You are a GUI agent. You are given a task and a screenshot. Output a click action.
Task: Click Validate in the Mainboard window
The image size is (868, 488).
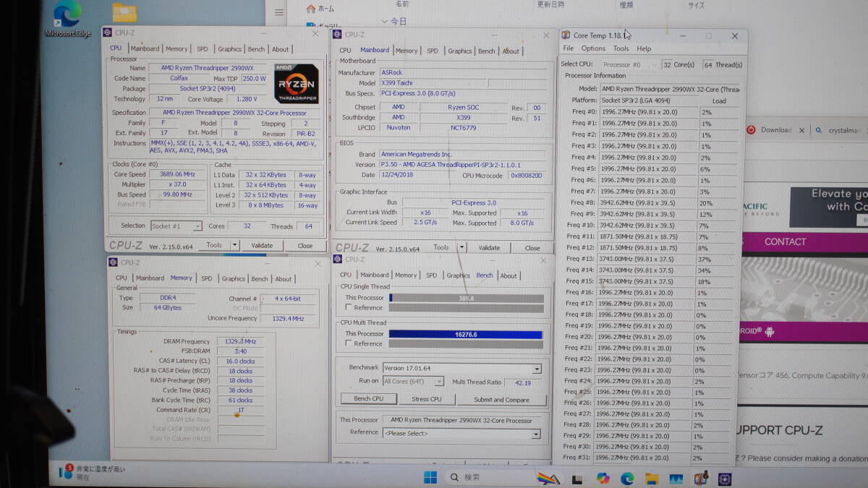pos(489,248)
